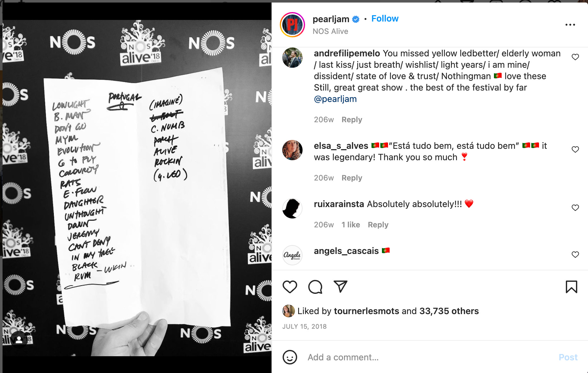Image resolution: width=588 pixels, height=373 pixels.
Task: Open @pearljam mention link
Action: click(335, 99)
